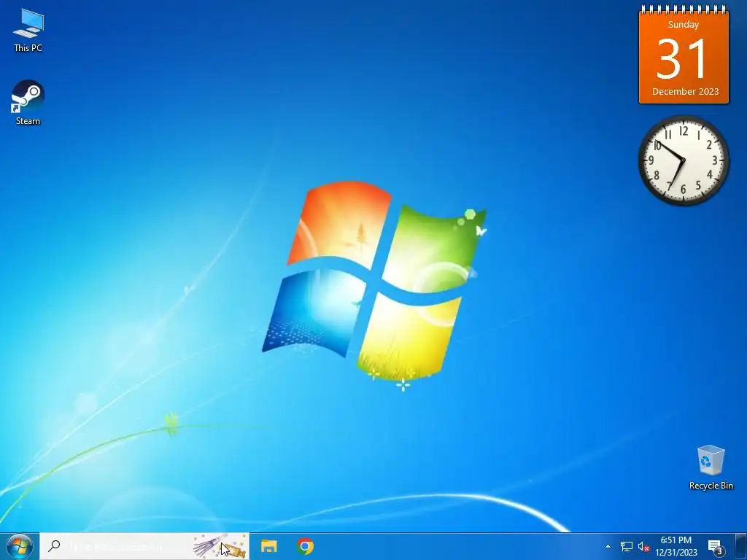Click the 'Sunday' label on calendar gadget

(683, 25)
